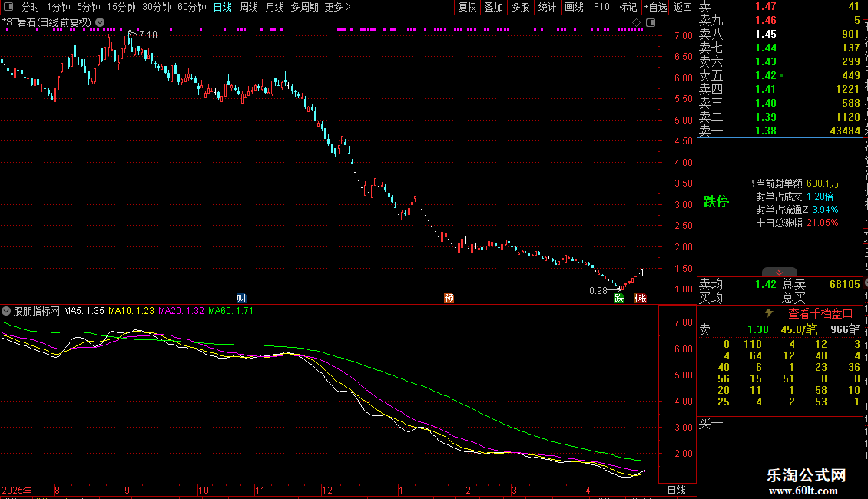868x499 pixels.
Task: Click the dropdown arrow beside *ST岩石 title
Action: (x=100, y=22)
